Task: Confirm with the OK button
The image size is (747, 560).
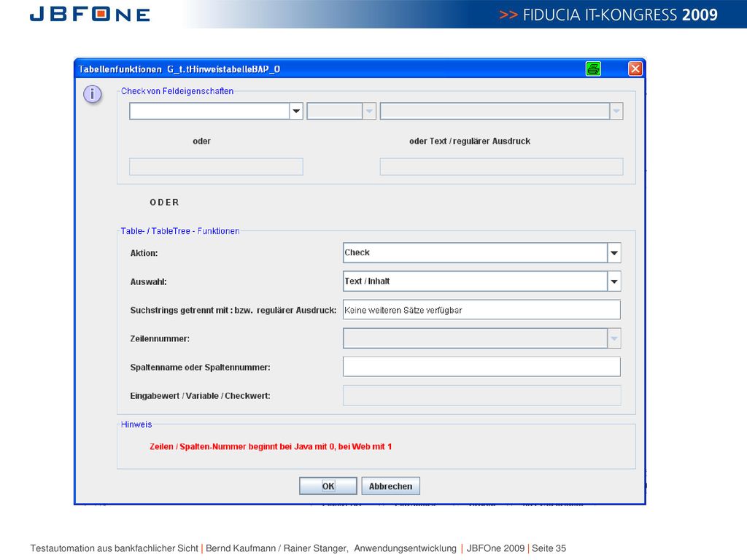Action: (328, 486)
